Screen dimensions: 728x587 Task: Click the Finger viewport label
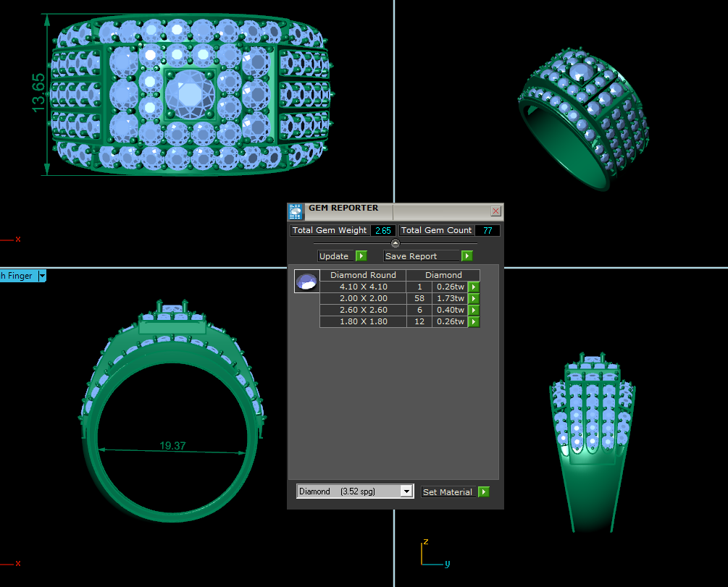[17, 276]
